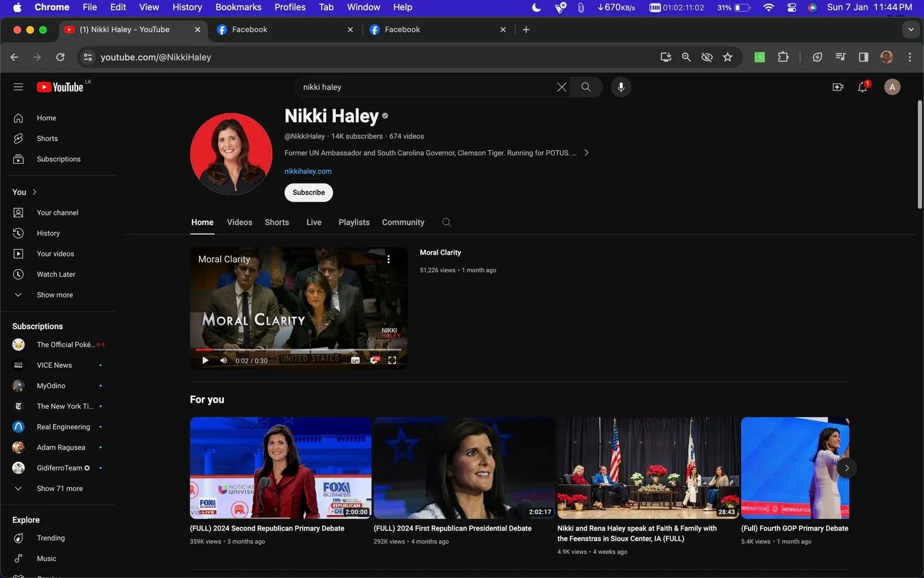This screenshot has height=578, width=924.
Task: Click the voice search microphone icon
Action: [621, 87]
